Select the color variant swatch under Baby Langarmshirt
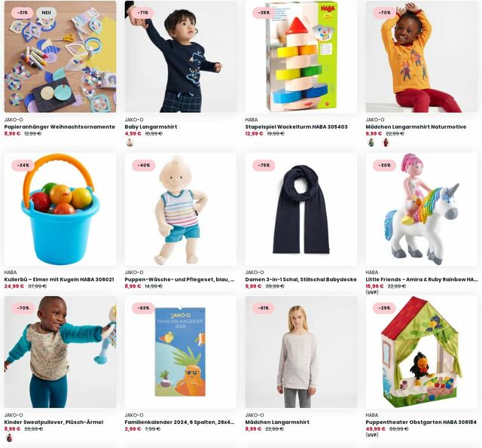 (130, 142)
